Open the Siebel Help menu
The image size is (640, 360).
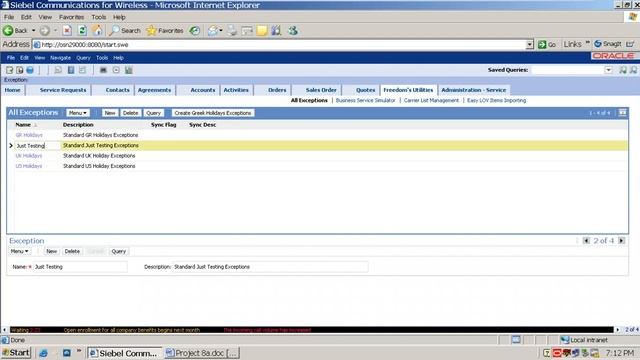pos(118,58)
